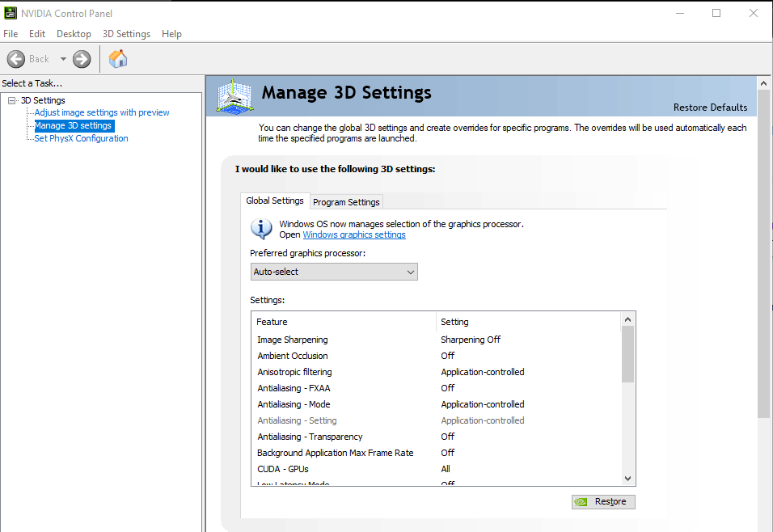The image size is (773, 532).
Task: Open the 3D Settings menu
Action: pyautogui.click(x=126, y=33)
